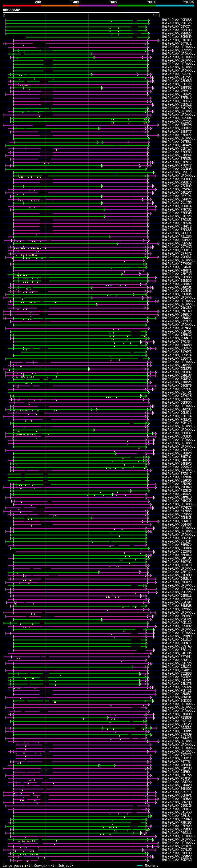Click the UniRef100_Q4CNT9 entry
The width and height of the screenshot is (197, 868).
point(177,386)
